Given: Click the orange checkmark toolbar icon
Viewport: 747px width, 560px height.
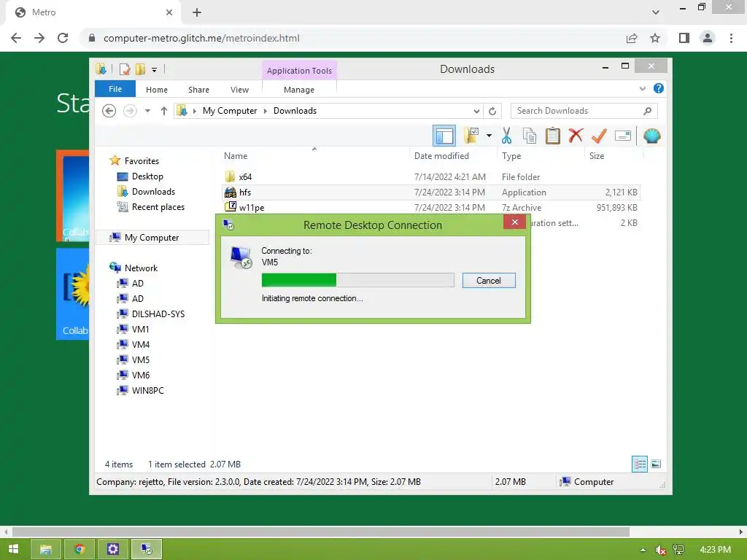Looking at the screenshot, I should coord(599,136).
